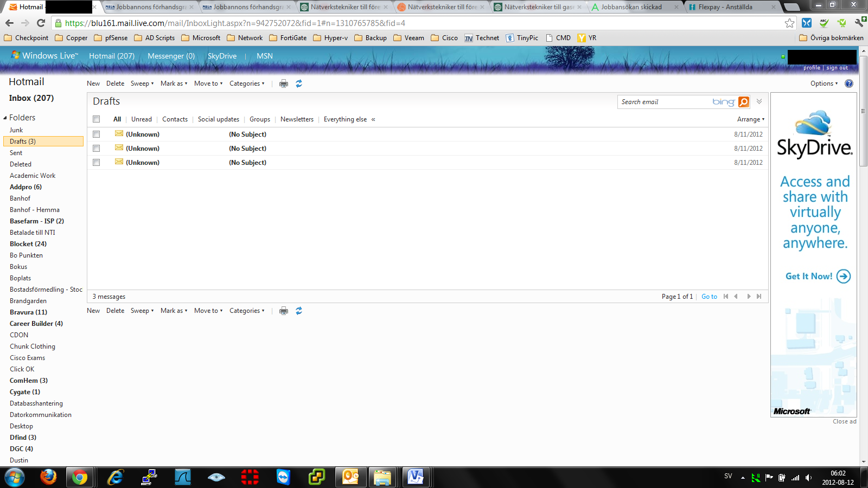This screenshot has height=488, width=868.
Task: Open the Action Center flag icon in tray
Action: click(769, 478)
